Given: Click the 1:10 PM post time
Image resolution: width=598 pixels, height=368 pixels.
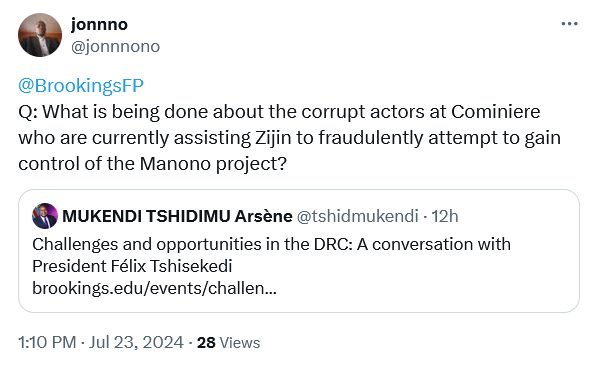Looking at the screenshot, I should coord(47,342).
